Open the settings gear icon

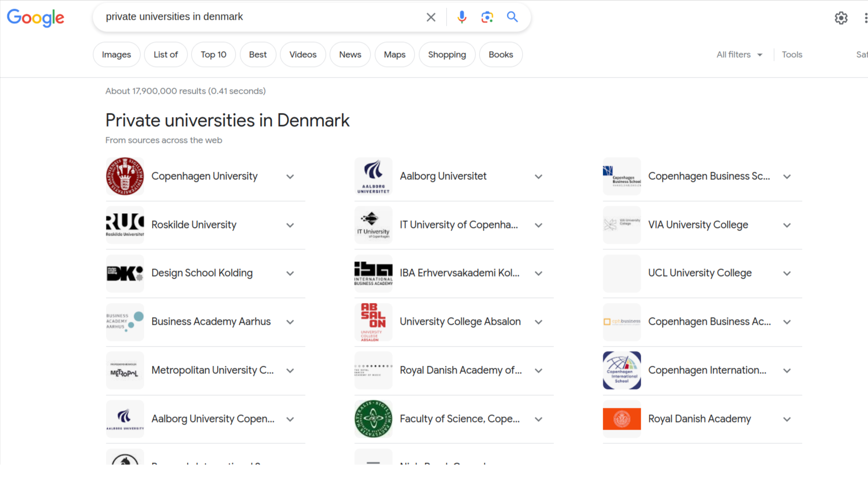point(841,18)
